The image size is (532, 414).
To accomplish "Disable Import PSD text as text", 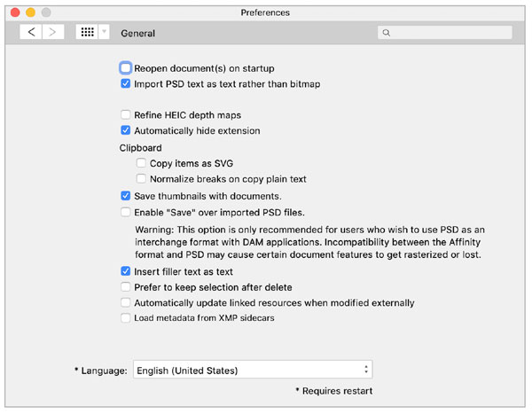I will pyautogui.click(x=126, y=84).
